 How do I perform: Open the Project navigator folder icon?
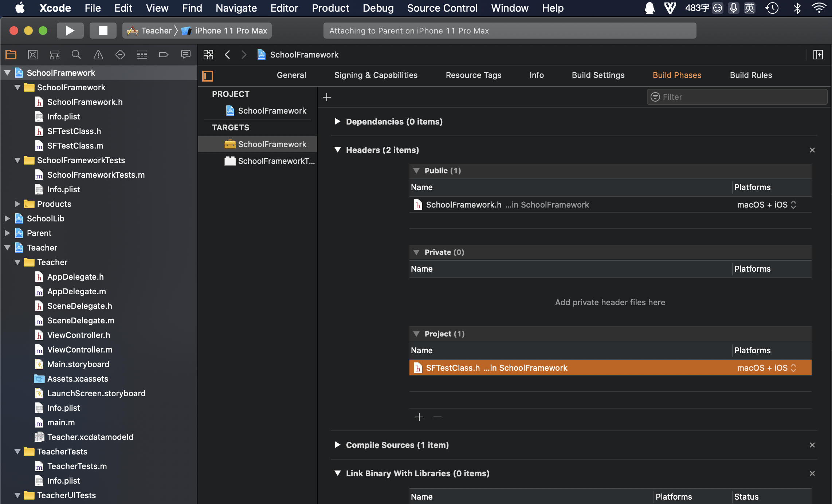pyautogui.click(x=11, y=55)
